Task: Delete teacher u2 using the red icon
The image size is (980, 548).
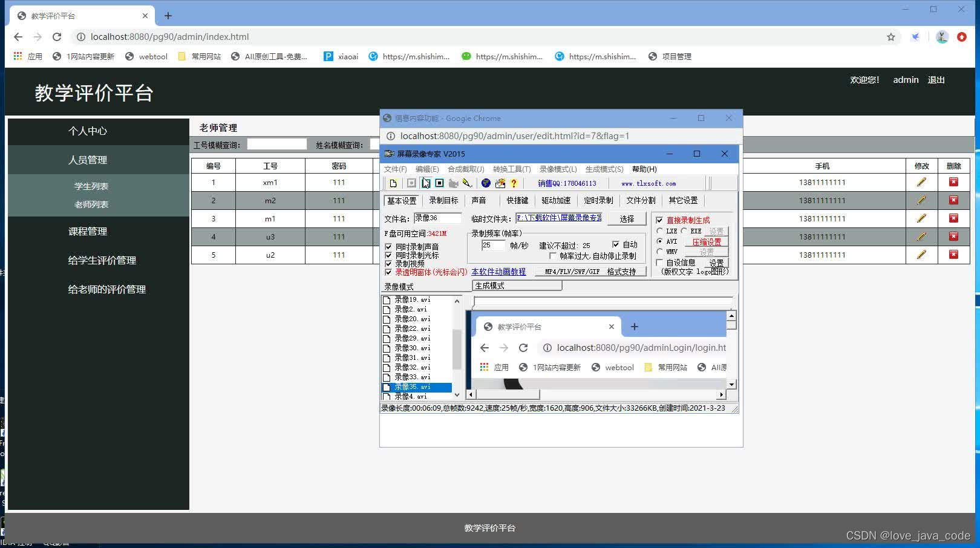Action: [x=953, y=255]
